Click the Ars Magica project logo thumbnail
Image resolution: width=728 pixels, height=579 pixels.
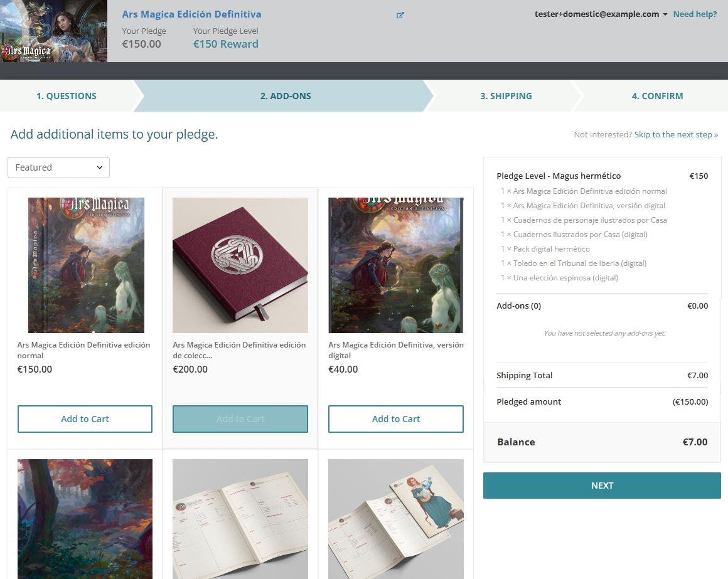pyautogui.click(x=53, y=31)
